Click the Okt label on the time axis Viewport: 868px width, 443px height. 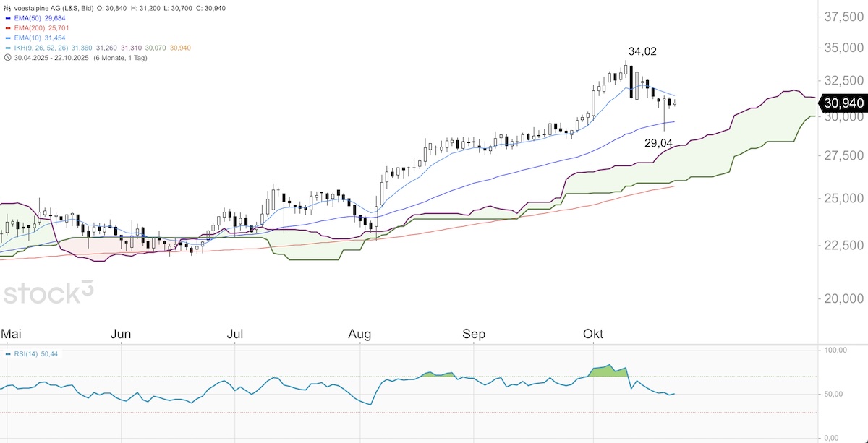(x=593, y=334)
